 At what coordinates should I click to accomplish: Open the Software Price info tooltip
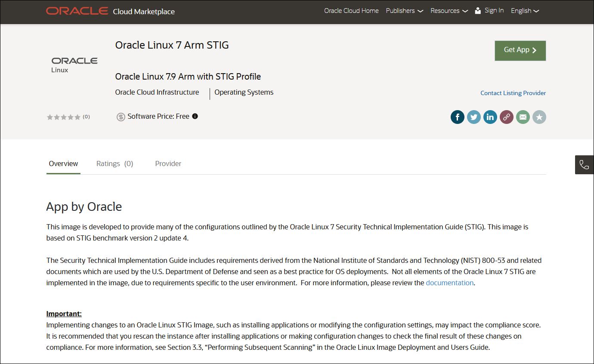click(194, 116)
